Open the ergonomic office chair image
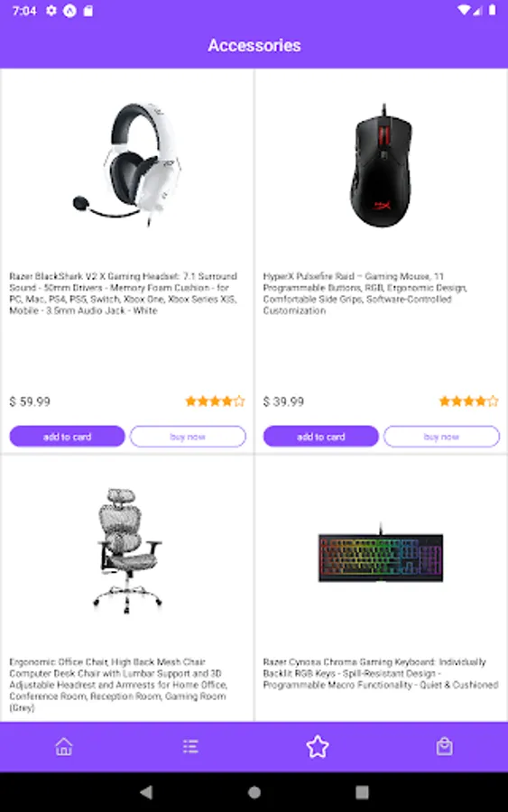508x812 pixels. tap(127, 550)
